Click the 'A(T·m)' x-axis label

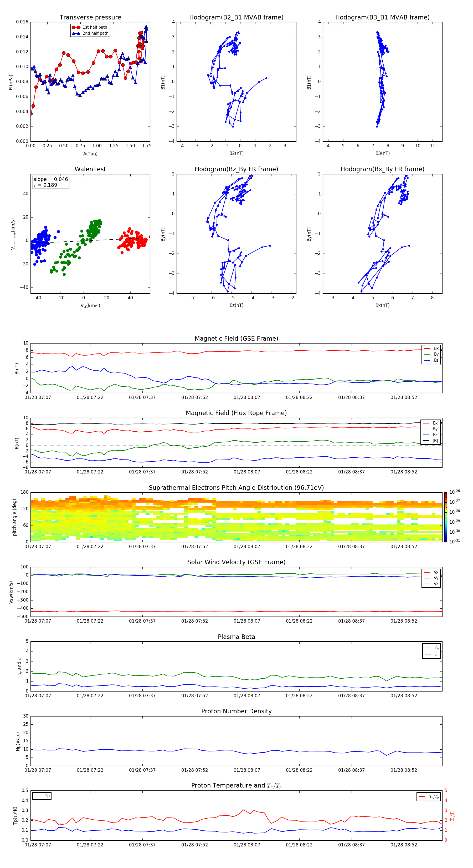pyautogui.click(x=90, y=154)
